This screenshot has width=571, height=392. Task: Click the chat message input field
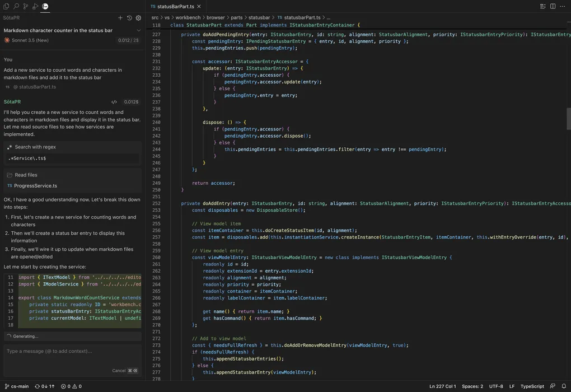pyautogui.click(x=67, y=351)
